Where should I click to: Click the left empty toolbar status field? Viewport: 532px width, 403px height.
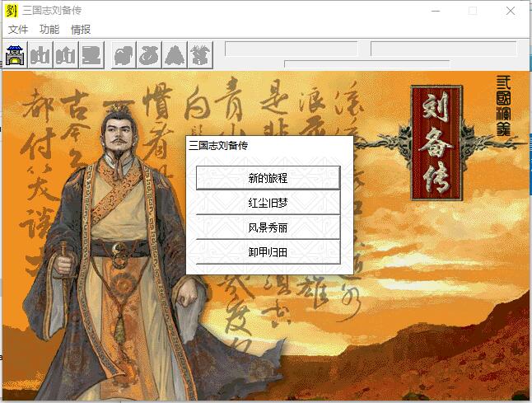click(x=291, y=49)
